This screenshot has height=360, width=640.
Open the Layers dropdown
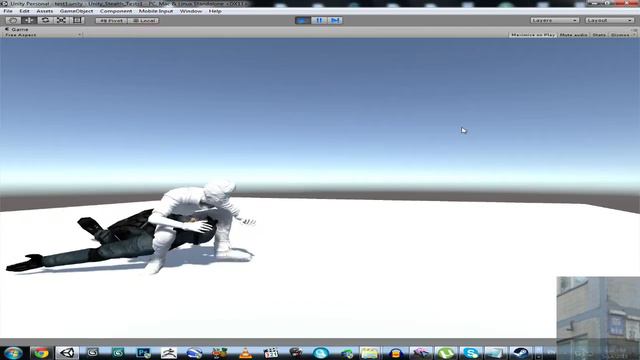pyautogui.click(x=554, y=20)
